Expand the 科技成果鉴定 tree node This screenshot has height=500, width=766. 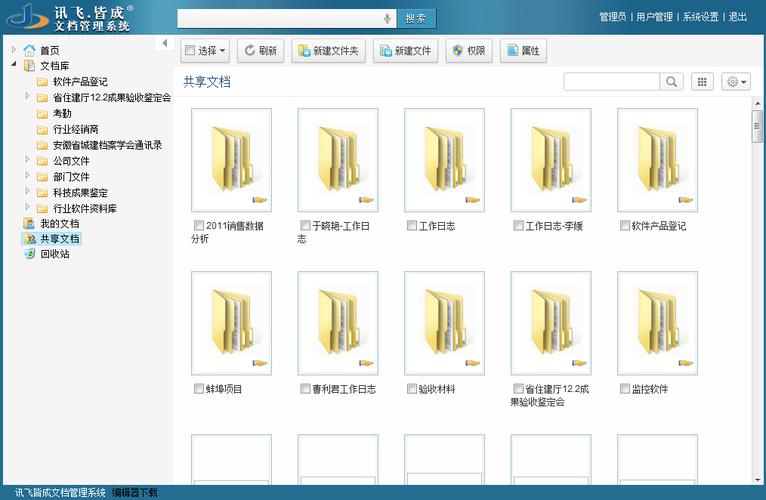point(27,191)
